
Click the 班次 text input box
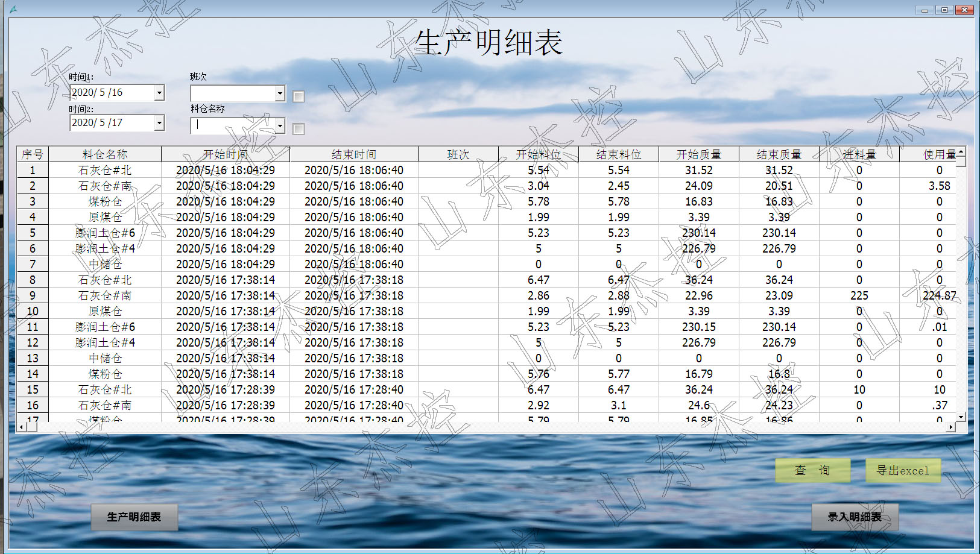pyautogui.click(x=233, y=93)
